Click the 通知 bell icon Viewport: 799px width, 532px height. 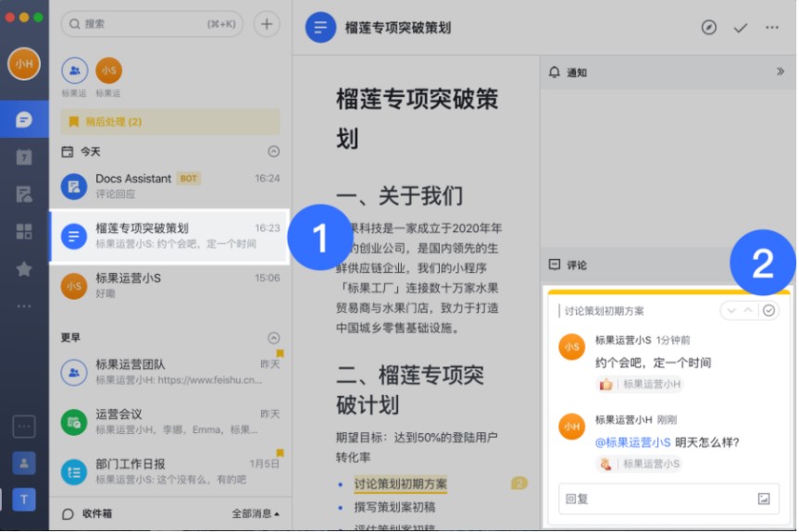(x=555, y=72)
